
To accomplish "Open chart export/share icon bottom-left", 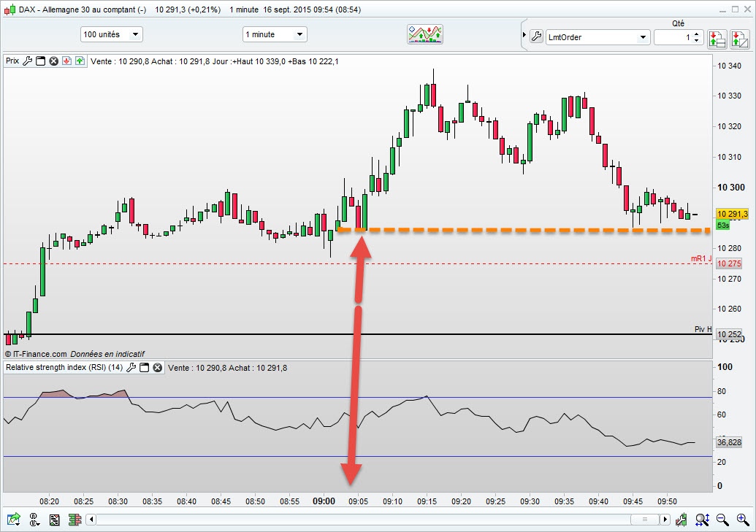I will [14, 519].
